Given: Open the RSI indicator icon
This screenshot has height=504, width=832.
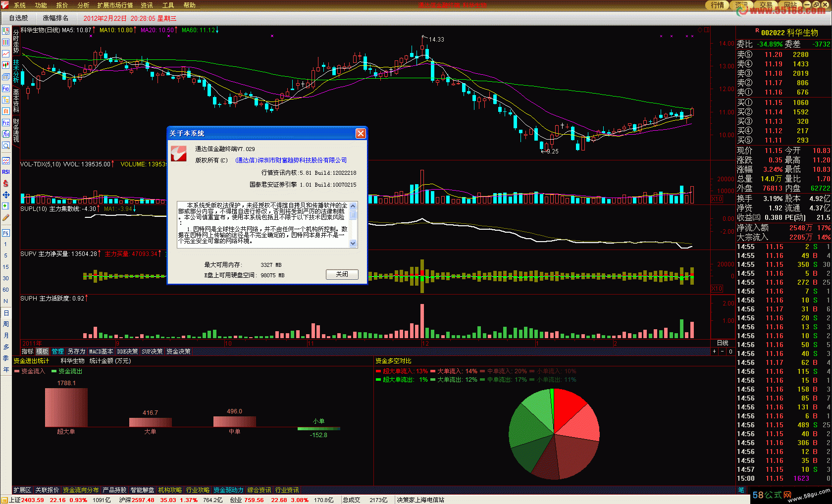Looking at the screenshot, I should click(x=6, y=172).
